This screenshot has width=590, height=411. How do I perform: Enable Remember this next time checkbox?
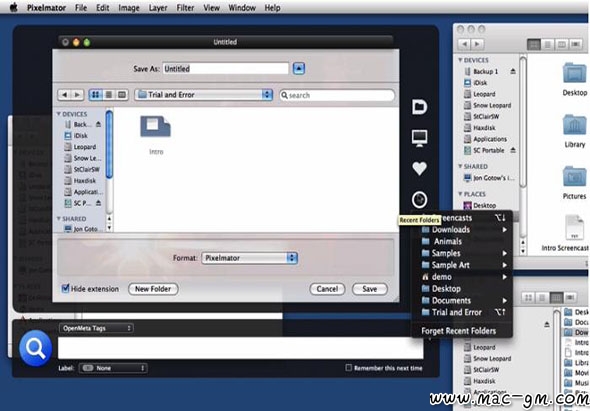click(348, 368)
